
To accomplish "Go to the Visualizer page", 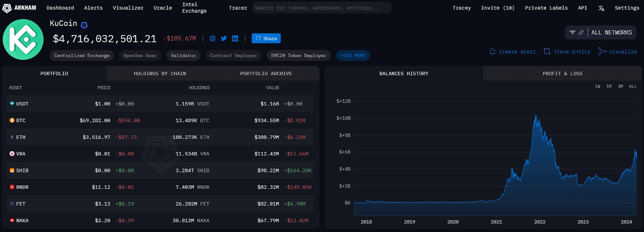I will (128, 8).
